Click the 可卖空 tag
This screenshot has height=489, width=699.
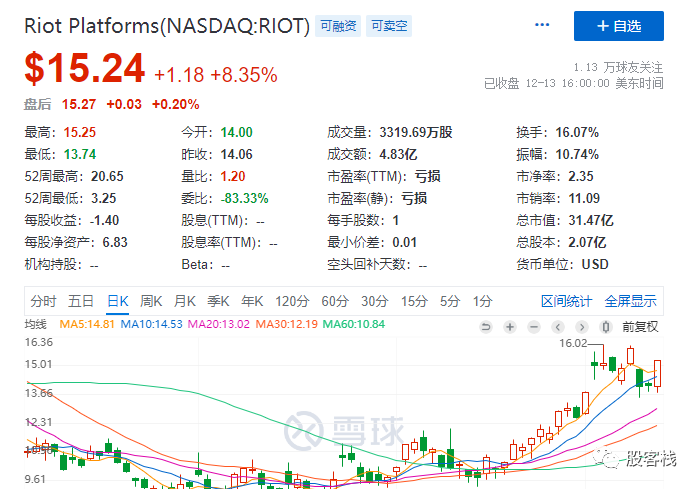pyautogui.click(x=389, y=26)
